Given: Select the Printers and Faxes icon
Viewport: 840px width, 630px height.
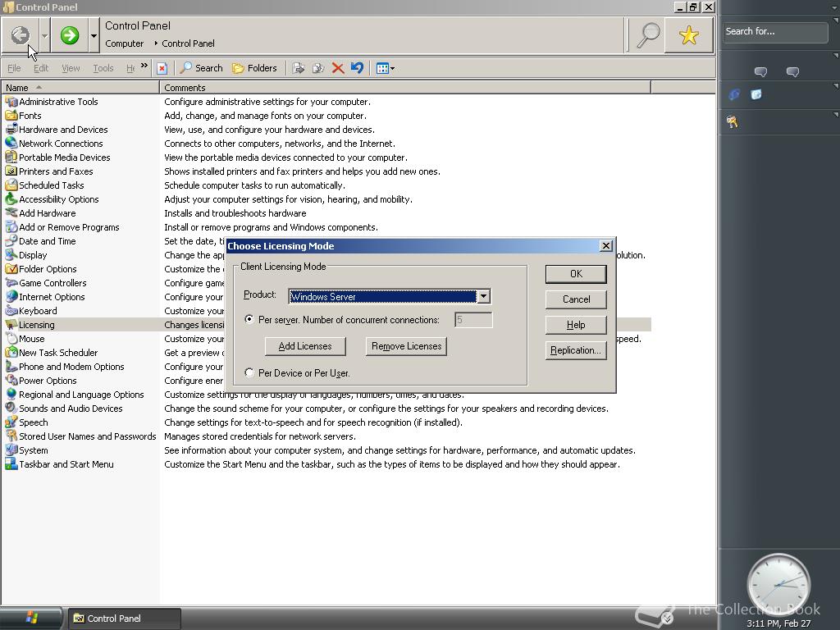Looking at the screenshot, I should pyautogui.click(x=11, y=171).
